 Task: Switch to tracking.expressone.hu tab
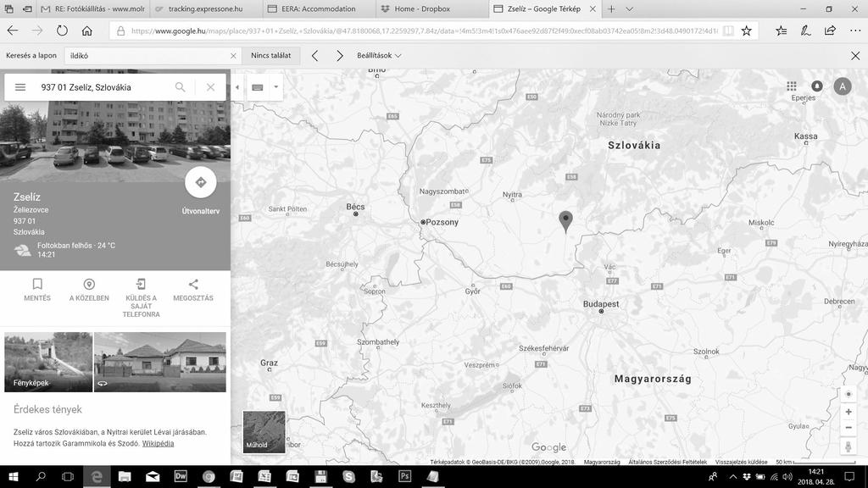[206, 8]
